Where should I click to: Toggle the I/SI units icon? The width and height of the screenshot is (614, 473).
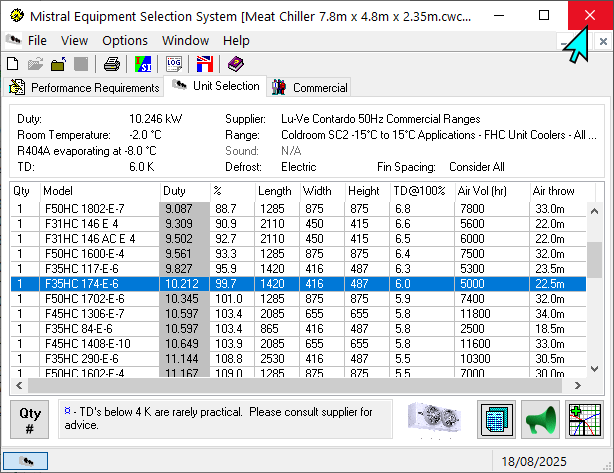[x=143, y=64]
